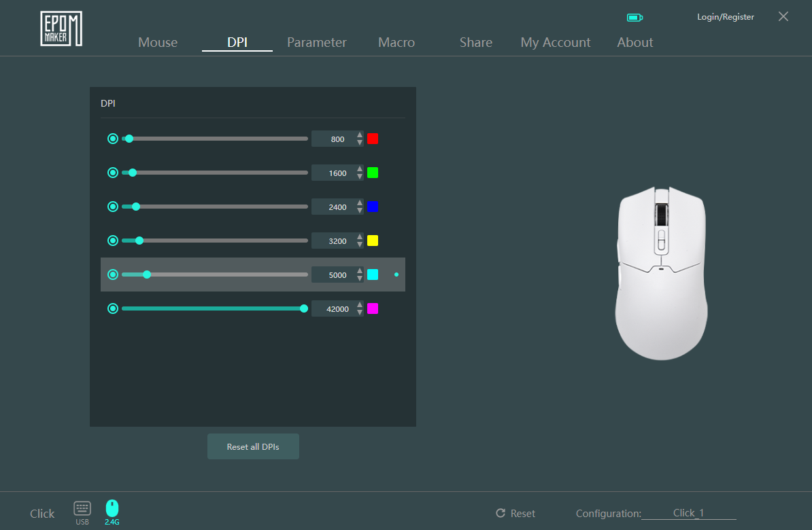Screen dimensions: 812x530
Task: Toggle the 2400 DPI stage radio button
Action: (113, 207)
